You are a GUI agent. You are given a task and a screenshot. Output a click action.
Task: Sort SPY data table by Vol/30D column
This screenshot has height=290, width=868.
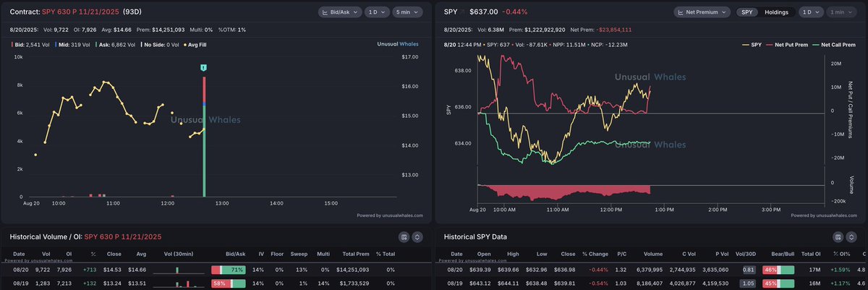[x=744, y=254]
